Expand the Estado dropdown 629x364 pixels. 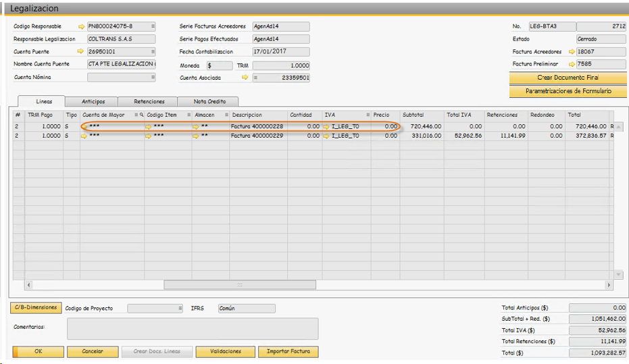[601, 39]
